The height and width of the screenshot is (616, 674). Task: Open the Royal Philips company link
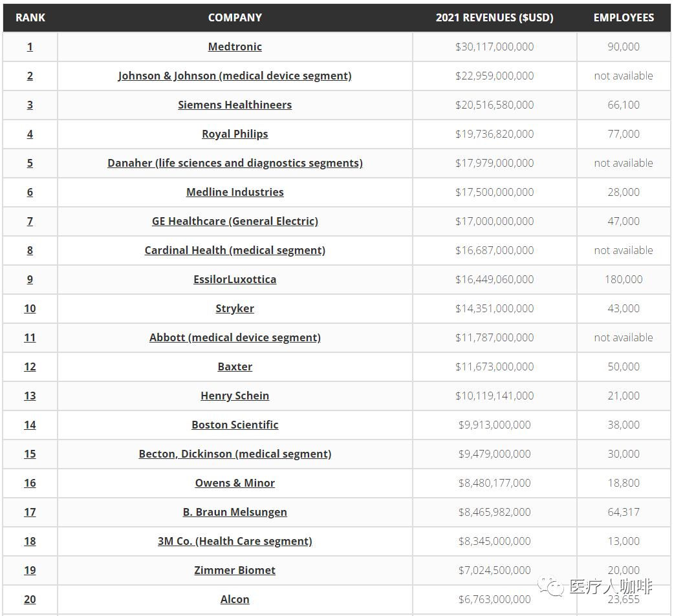(235, 134)
